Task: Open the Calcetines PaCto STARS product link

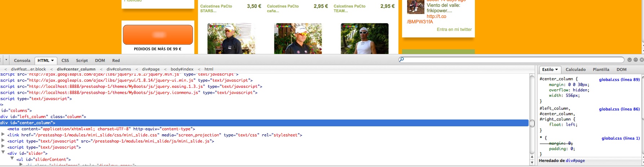Action: click(x=216, y=8)
